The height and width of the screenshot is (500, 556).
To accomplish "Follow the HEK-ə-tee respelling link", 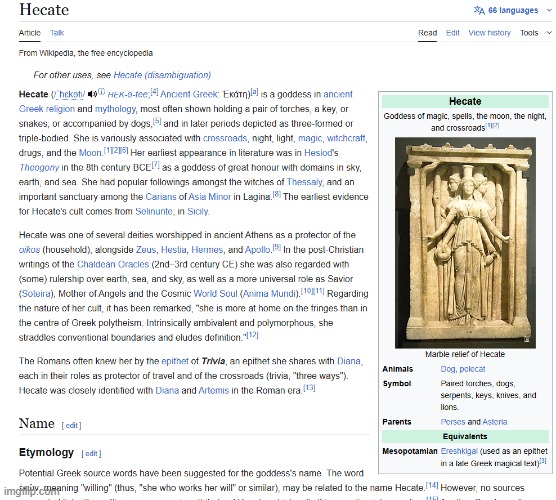I will click(x=128, y=94).
